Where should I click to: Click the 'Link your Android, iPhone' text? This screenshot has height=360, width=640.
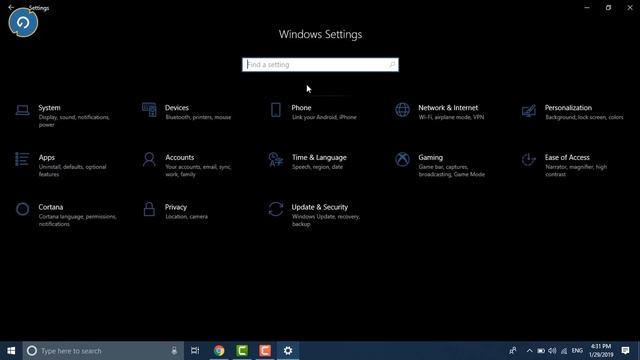(x=324, y=117)
